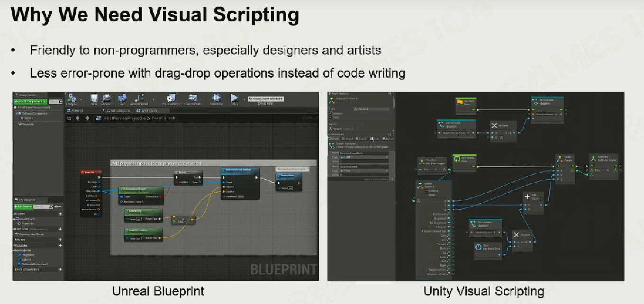644x304 pixels.
Task: Click the plus icon on the Variables row
Action: 60,246
